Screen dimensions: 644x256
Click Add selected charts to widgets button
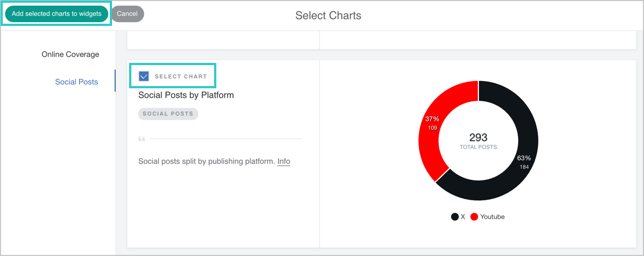pos(56,14)
